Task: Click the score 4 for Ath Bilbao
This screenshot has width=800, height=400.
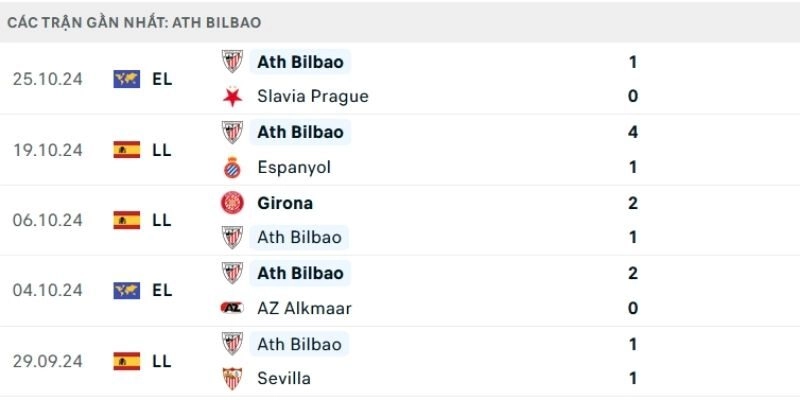Action: (633, 132)
